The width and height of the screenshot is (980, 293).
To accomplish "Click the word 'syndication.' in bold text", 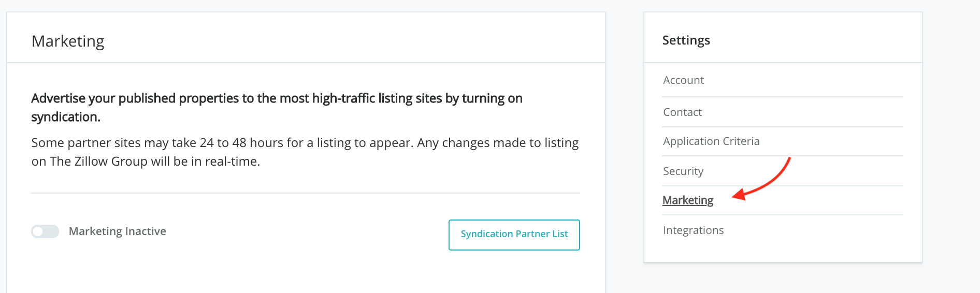I will click(x=65, y=117).
